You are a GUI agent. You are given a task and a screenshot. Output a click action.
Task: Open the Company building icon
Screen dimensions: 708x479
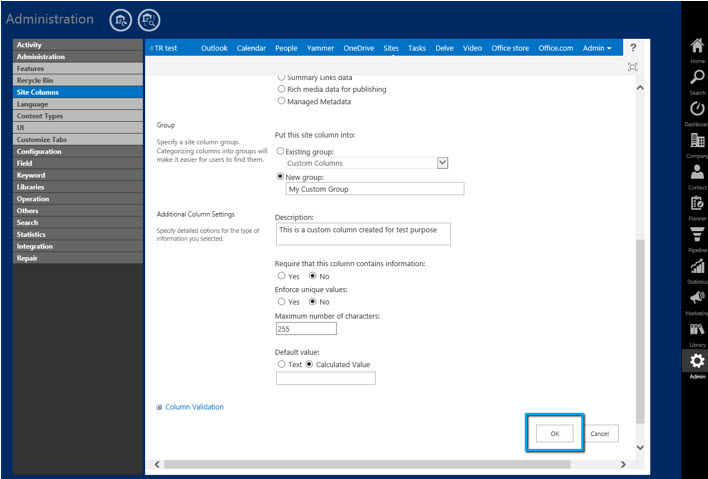[x=697, y=140]
